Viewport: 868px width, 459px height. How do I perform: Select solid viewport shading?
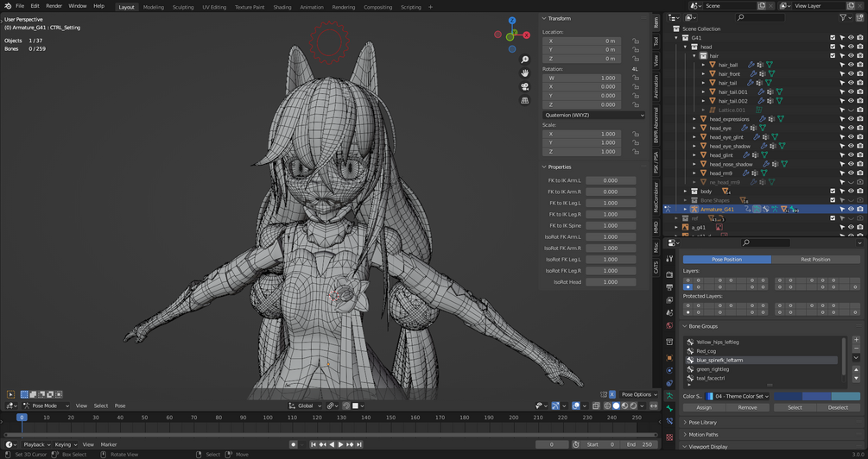(x=616, y=406)
